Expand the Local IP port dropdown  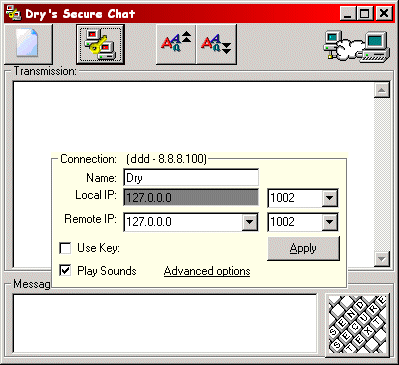tap(329, 198)
